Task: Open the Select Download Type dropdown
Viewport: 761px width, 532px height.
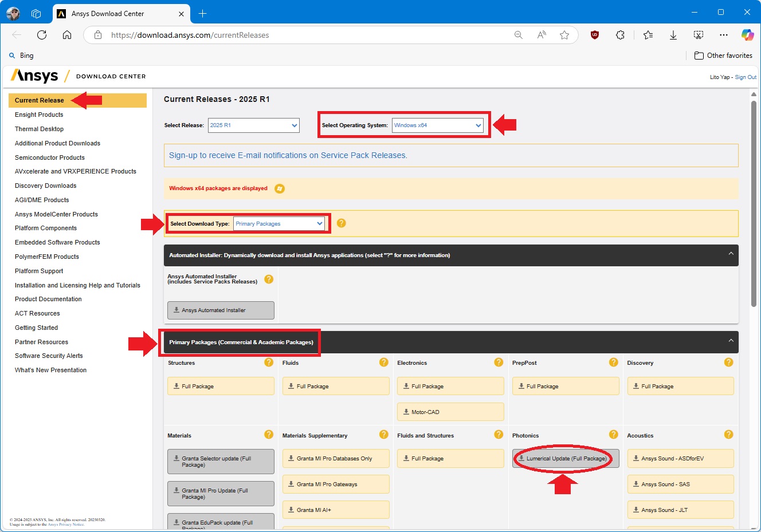Action: (279, 223)
